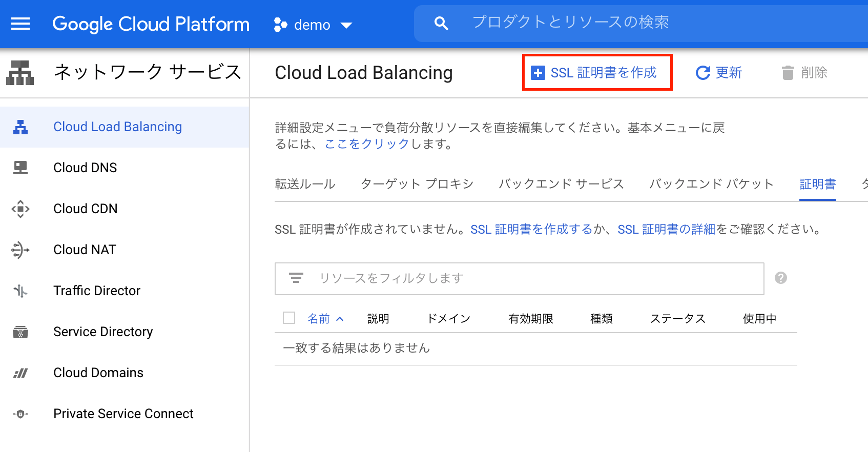The image size is (868, 452).
Task: Click the Cloud CDN sidebar icon
Action: point(20,209)
